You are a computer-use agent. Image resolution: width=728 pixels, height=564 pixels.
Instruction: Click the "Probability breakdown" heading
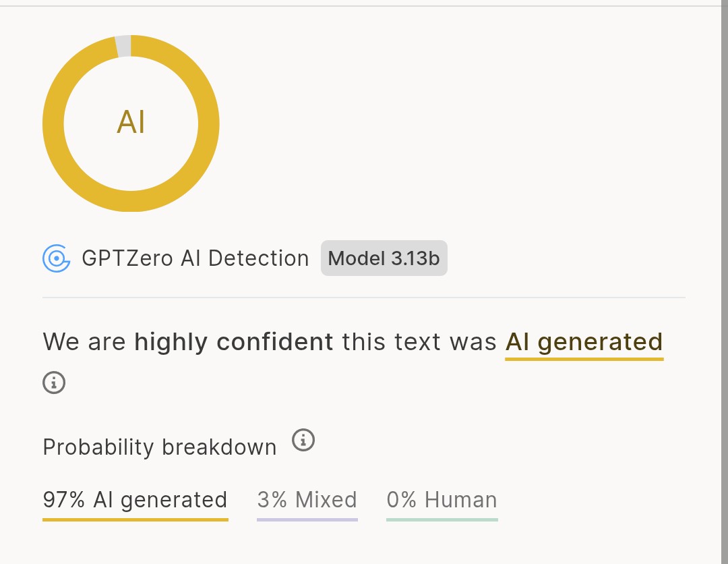160,447
